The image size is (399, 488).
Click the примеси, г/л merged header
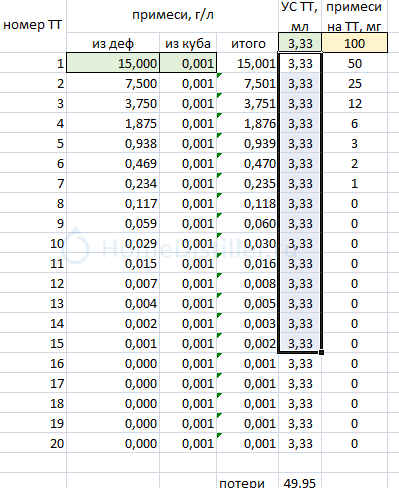[x=173, y=15]
